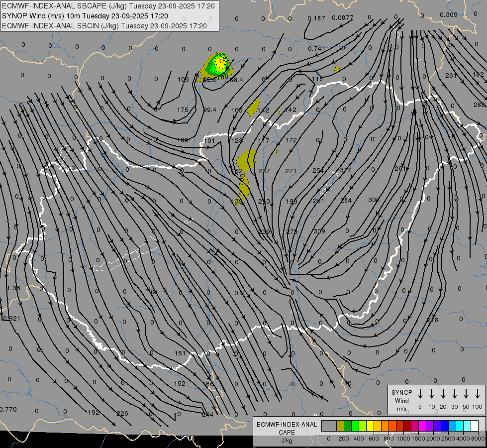
Task: Click the map value 284
Action: pyautogui.click(x=346, y=200)
